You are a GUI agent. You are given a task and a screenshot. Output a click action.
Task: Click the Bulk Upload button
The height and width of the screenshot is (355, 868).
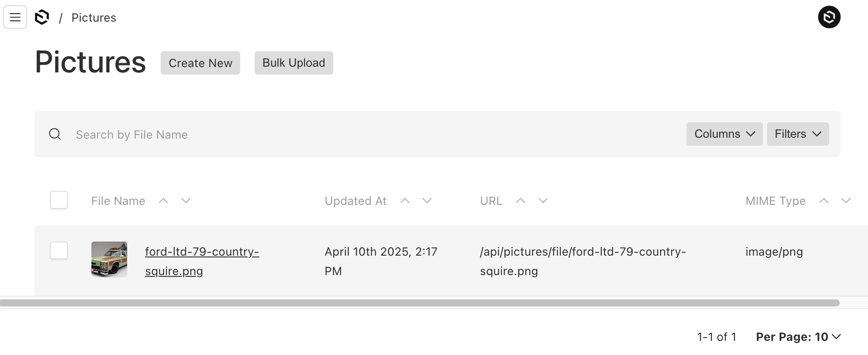[294, 63]
